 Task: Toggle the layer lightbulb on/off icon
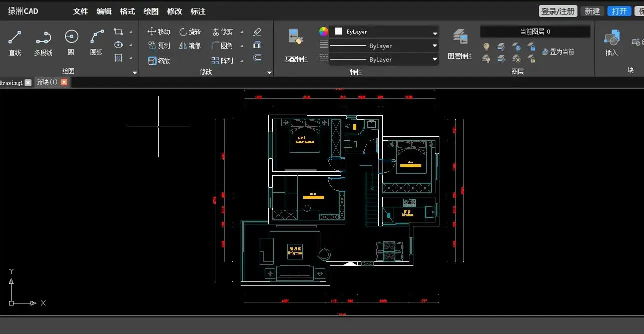(486, 47)
